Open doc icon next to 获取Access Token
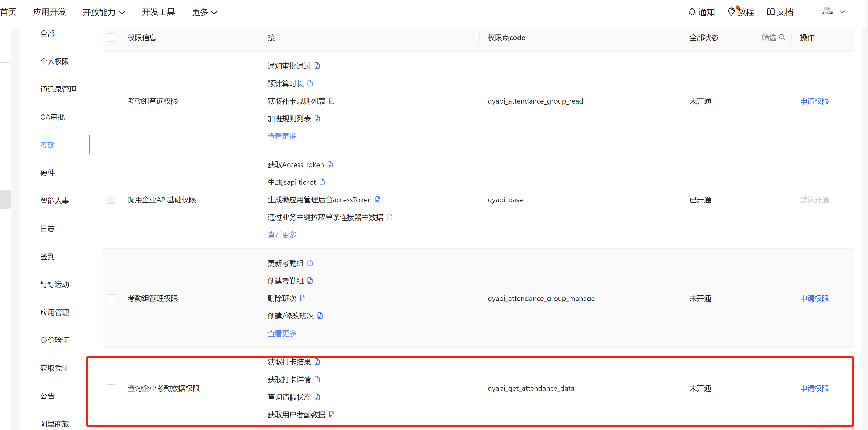Image resolution: width=868 pixels, height=430 pixels. (330, 164)
